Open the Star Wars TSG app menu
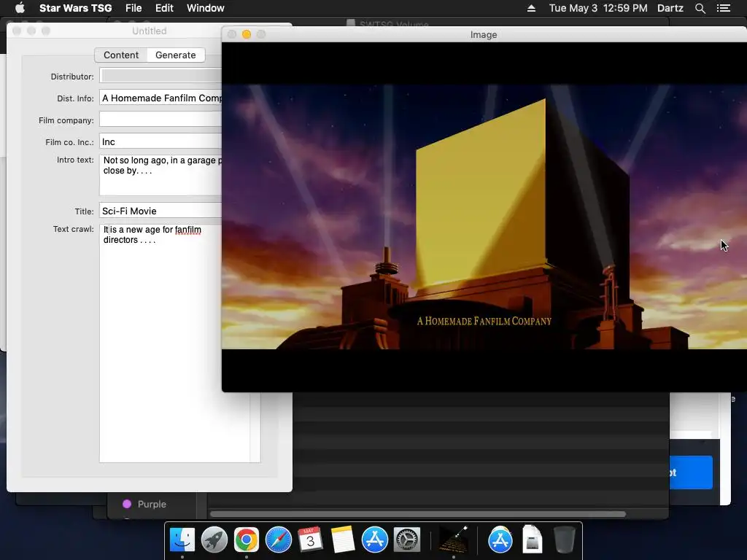The width and height of the screenshot is (747, 560). [75, 8]
